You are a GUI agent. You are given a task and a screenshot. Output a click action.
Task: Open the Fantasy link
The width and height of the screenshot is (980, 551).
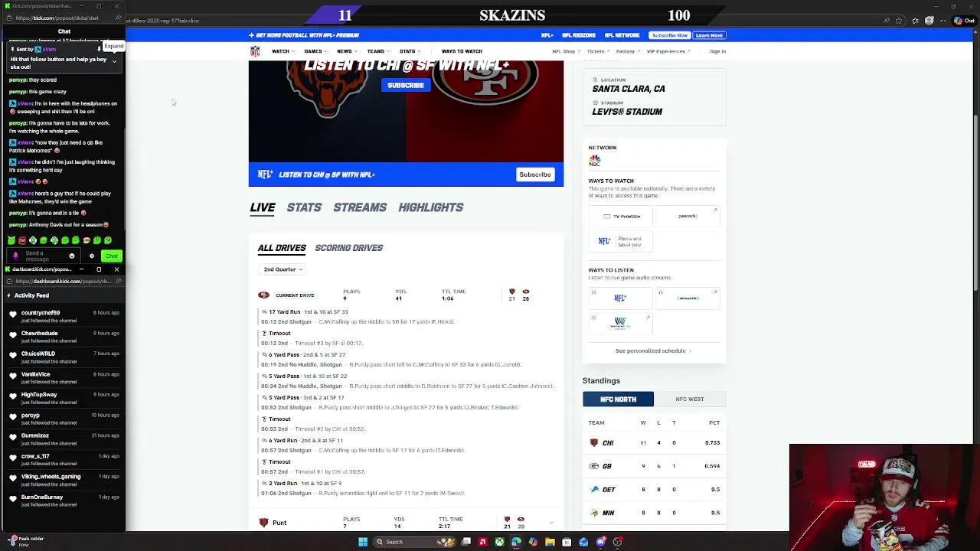point(627,51)
